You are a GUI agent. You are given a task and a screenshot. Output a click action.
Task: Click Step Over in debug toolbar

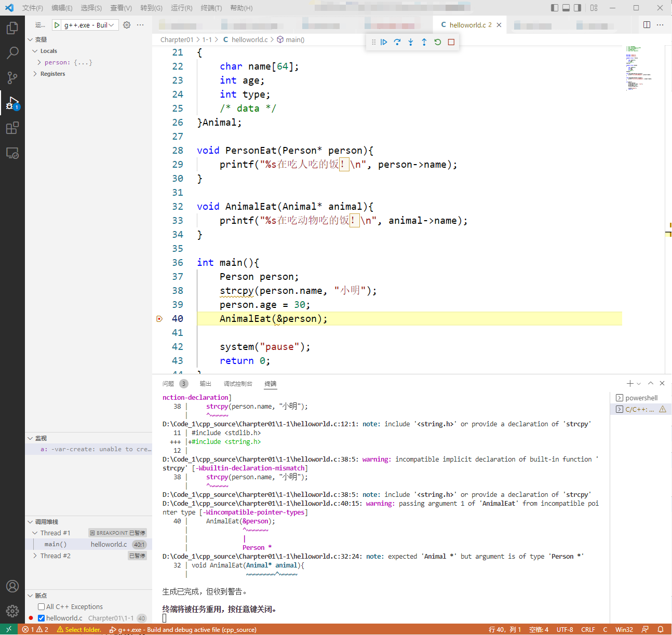(397, 42)
